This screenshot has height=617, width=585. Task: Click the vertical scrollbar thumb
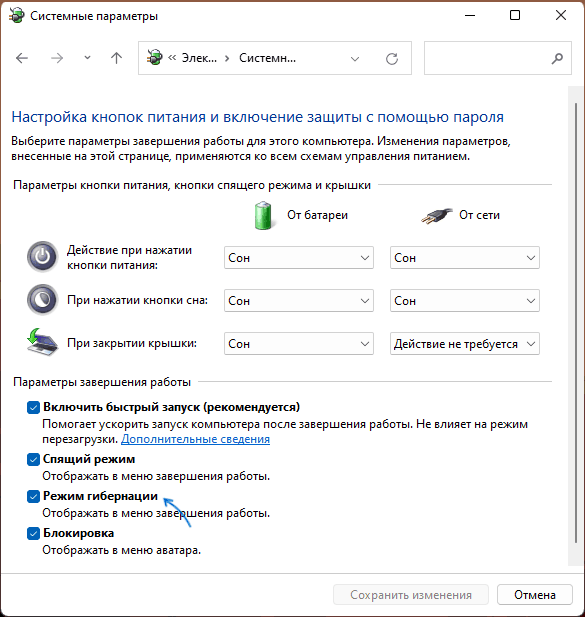(x=576, y=323)
